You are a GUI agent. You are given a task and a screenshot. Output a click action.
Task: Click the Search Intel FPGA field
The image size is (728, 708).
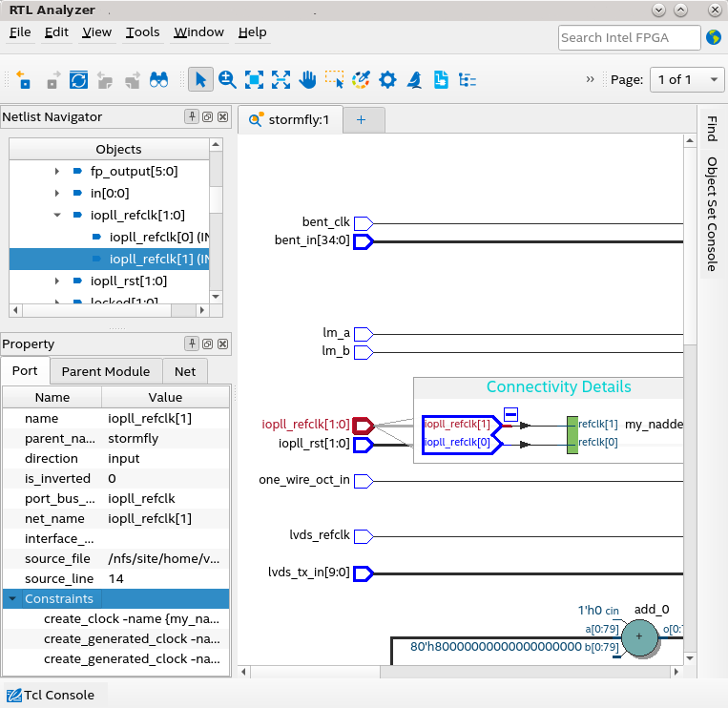click(x=629, y=38)
